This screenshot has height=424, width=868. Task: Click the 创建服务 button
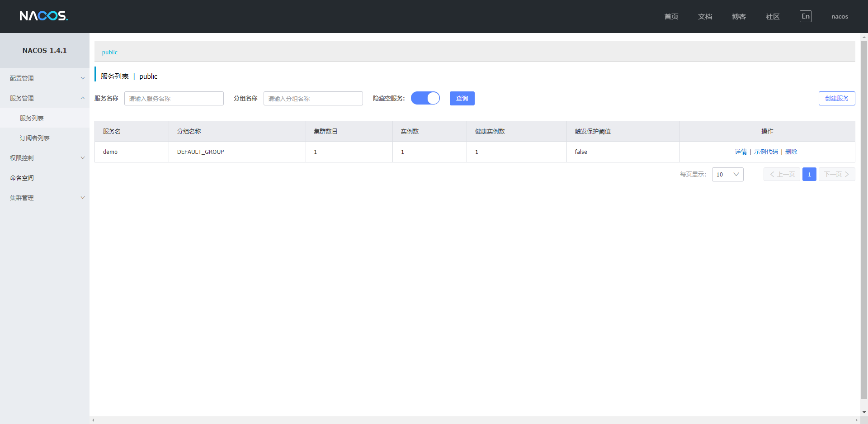coord(837,98)
